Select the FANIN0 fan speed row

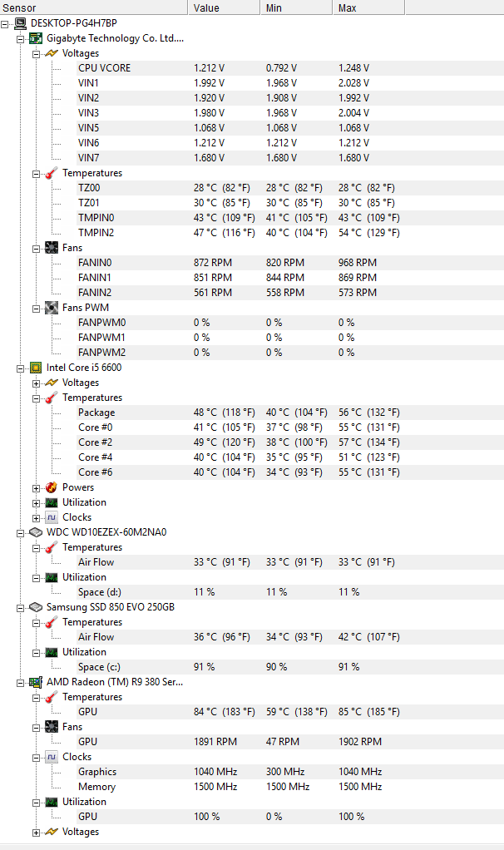click(x=95, y=263)
